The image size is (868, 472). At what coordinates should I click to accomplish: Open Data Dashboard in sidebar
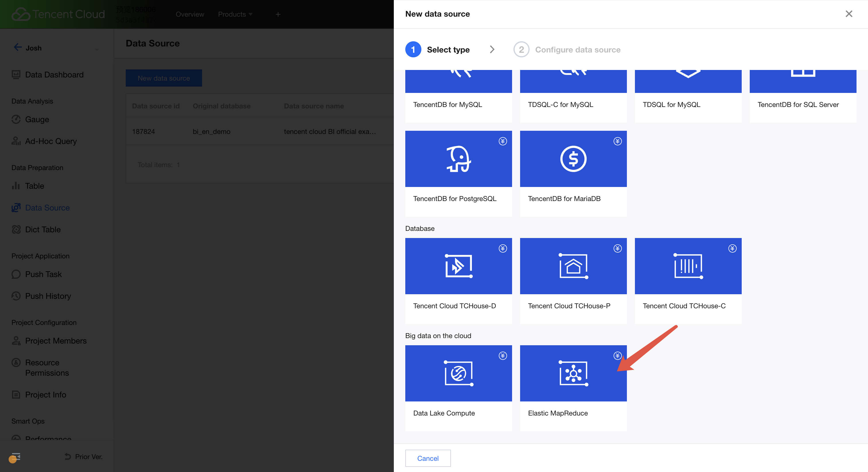coord(54,74)
